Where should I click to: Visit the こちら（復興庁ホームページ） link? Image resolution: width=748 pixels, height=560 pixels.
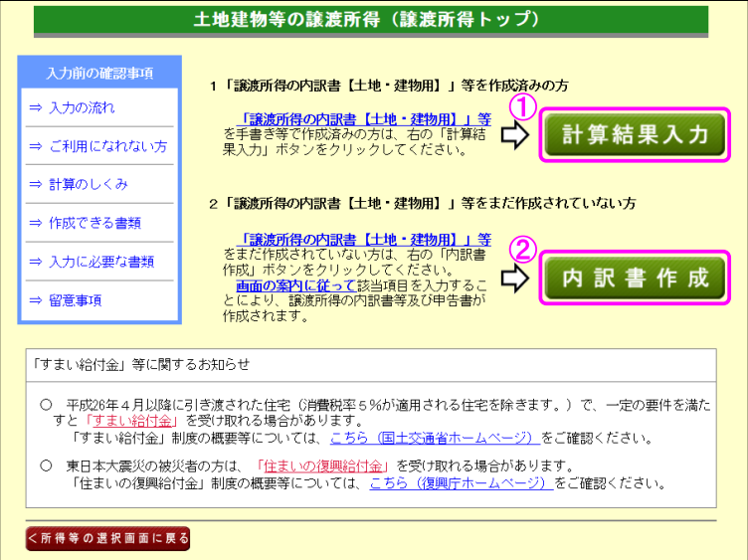click(x=461, y=483)
